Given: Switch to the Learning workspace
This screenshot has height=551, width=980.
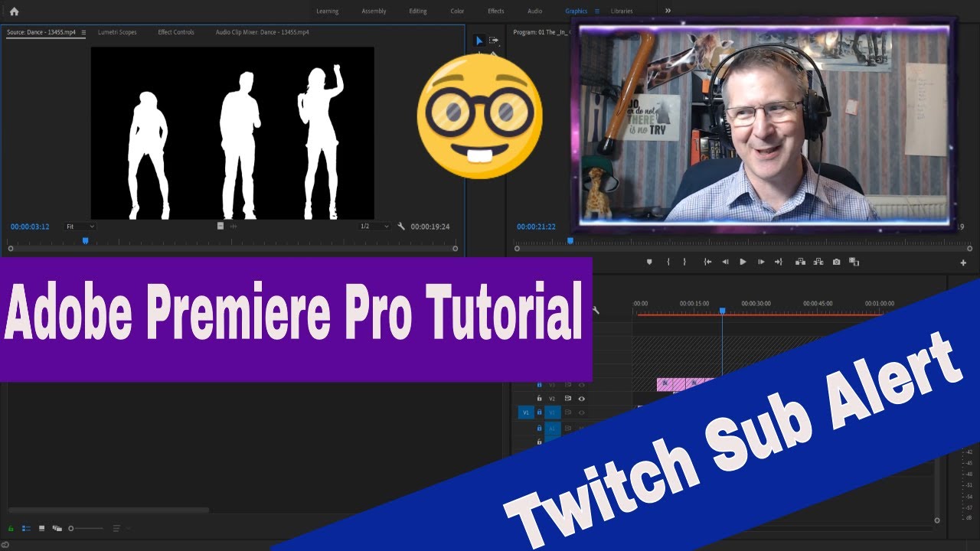Looking at the screenshot, I should coord(327,11).
